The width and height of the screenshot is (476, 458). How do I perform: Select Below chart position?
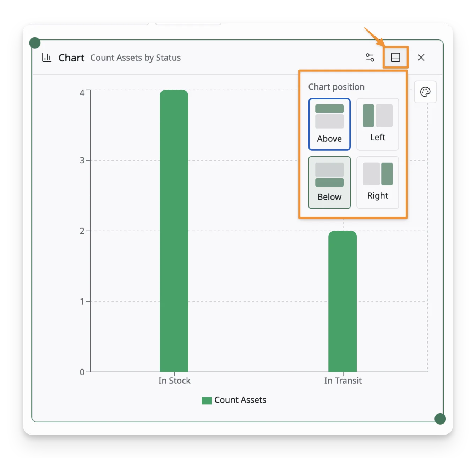click(329, 183)
